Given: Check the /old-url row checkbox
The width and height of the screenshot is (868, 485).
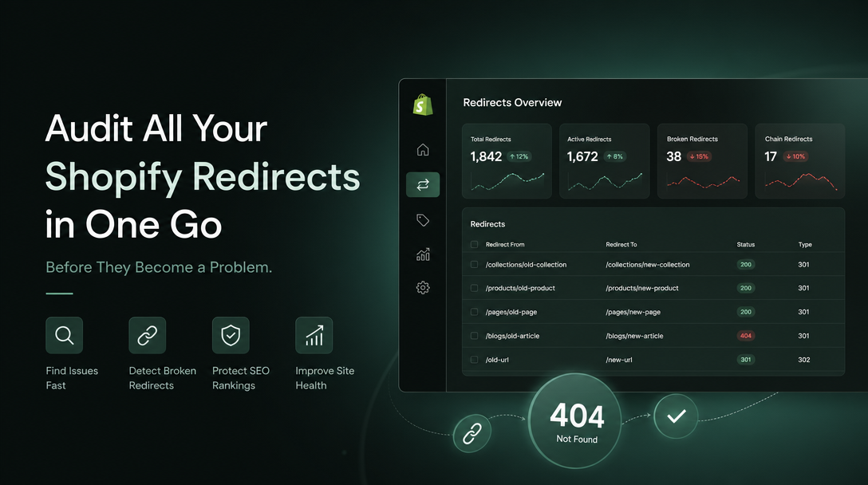Looking at the screenshot, I should coord(474,359).
